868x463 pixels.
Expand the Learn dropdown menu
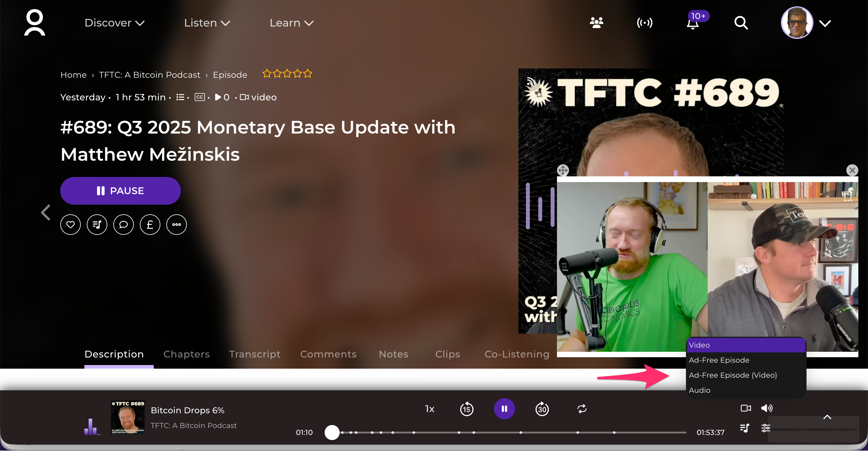click(291, 23)
